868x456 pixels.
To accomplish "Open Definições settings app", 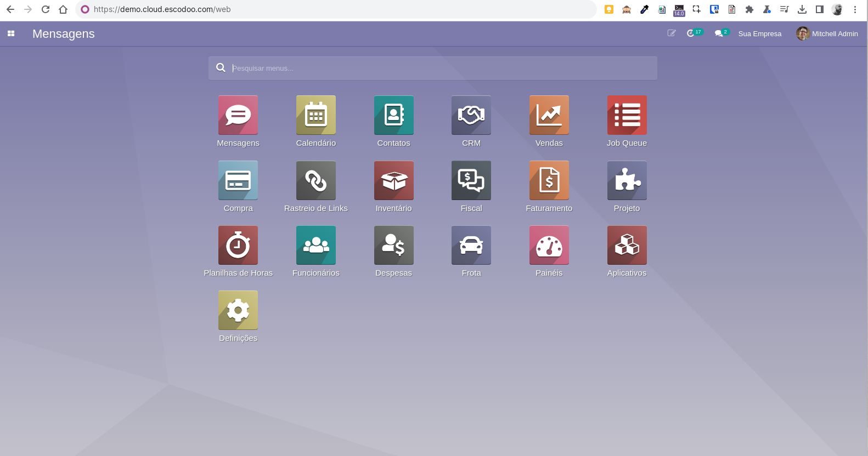I will [x=238, y=310].
